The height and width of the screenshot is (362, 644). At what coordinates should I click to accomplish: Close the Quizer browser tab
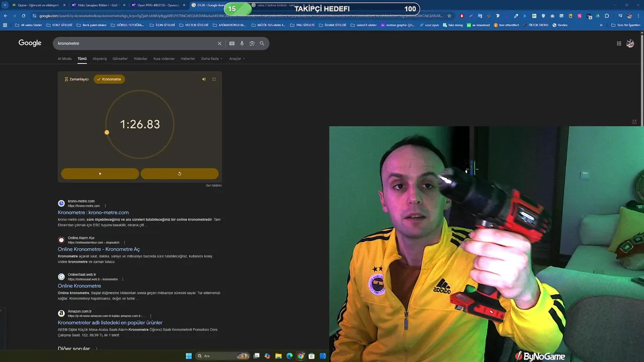[64, 5]
